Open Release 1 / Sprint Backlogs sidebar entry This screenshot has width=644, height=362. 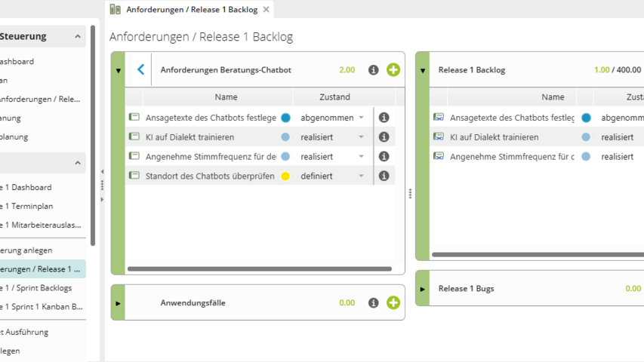tap(36, 288)
